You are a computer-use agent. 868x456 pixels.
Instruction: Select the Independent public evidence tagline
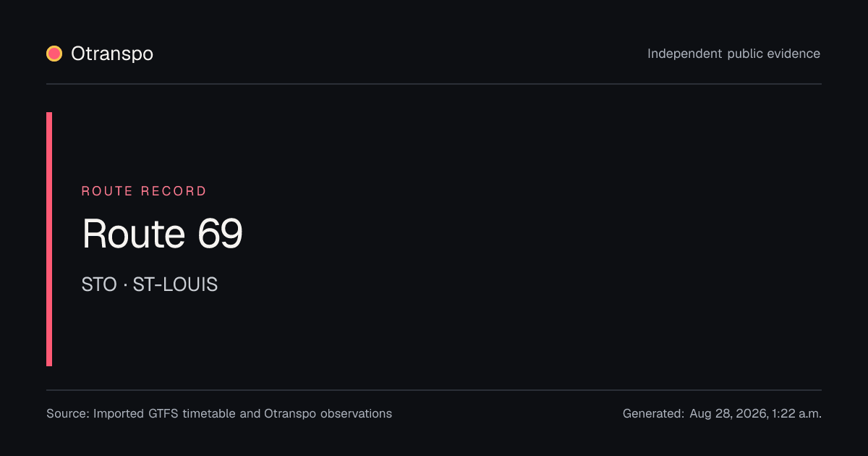tap(733, 54)
